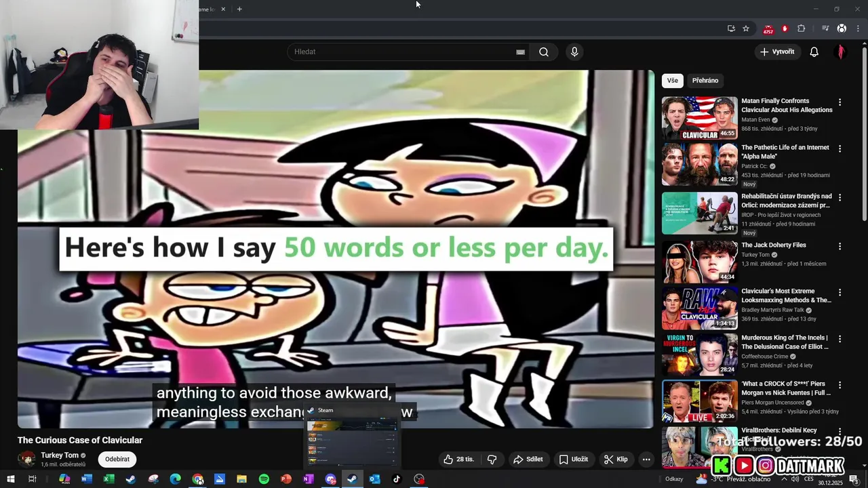
Task: Click the install app icon in address bar
Action: [731, 28]
